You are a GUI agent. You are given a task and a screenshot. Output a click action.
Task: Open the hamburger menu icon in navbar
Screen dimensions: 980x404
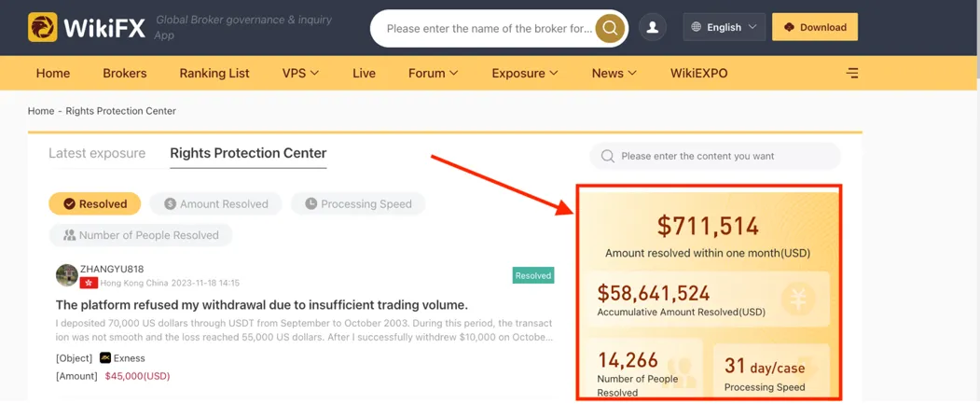(x=852, y=73)
